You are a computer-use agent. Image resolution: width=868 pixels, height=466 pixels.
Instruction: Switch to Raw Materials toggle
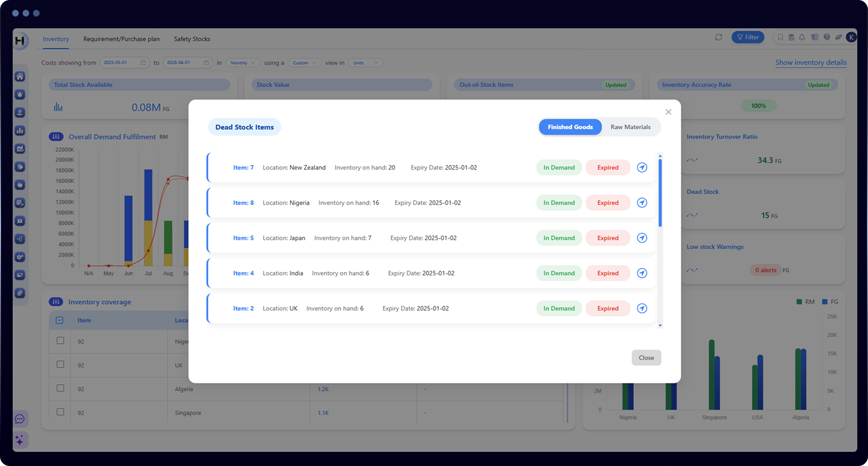[x=631, y=127]
